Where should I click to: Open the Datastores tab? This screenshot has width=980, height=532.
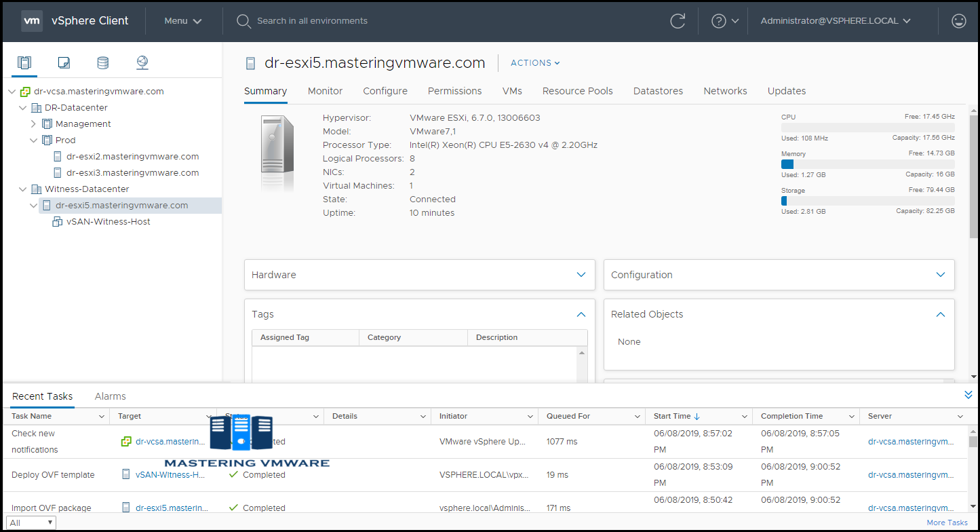pos(658,91)
